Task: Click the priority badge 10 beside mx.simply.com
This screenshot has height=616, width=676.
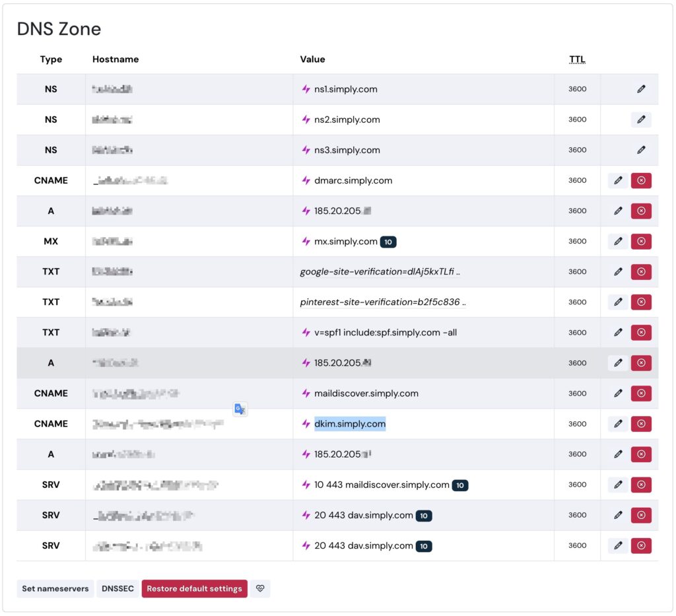Action: pyautogui.click(x=388, y=242)
